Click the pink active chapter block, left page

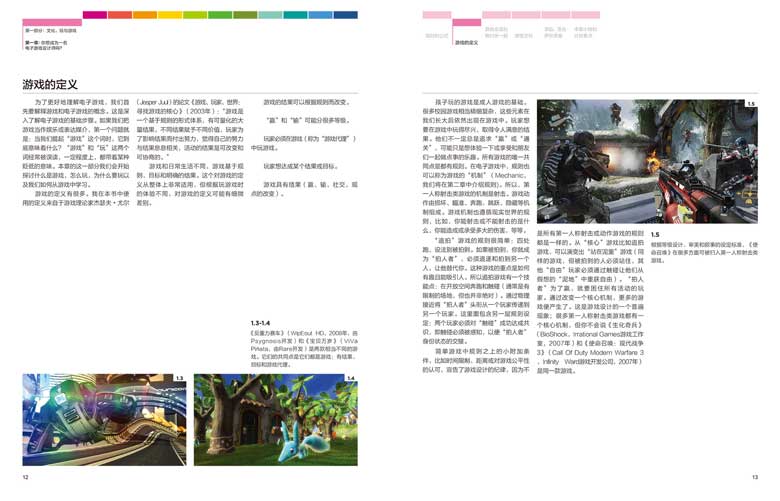tap(52, 22)
